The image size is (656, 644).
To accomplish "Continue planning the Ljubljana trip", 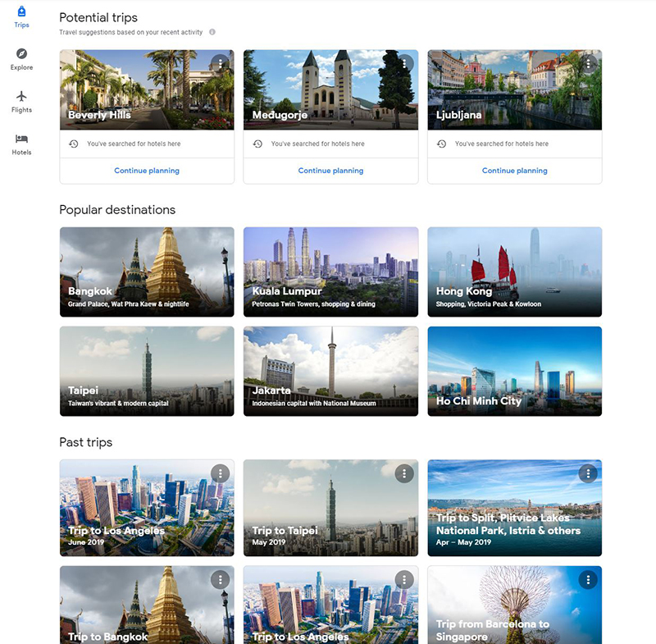I will [514, 171].
